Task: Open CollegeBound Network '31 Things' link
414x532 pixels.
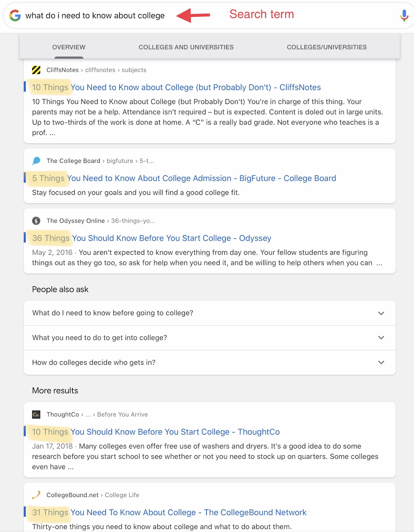Action: click(169, 512)
